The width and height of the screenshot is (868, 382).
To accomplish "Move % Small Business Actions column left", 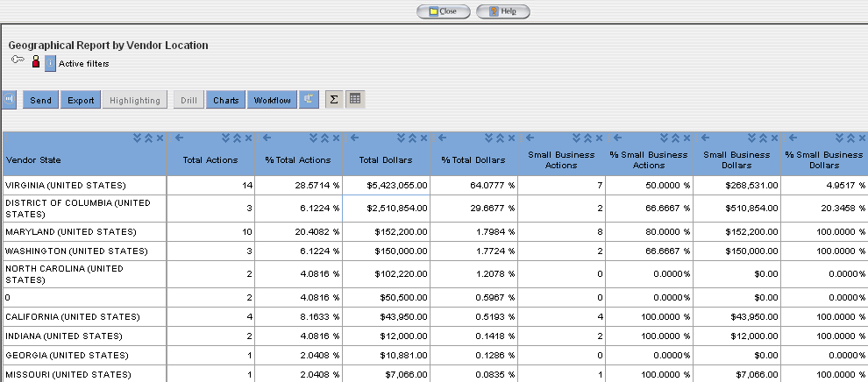I will (x=617, y=138).
